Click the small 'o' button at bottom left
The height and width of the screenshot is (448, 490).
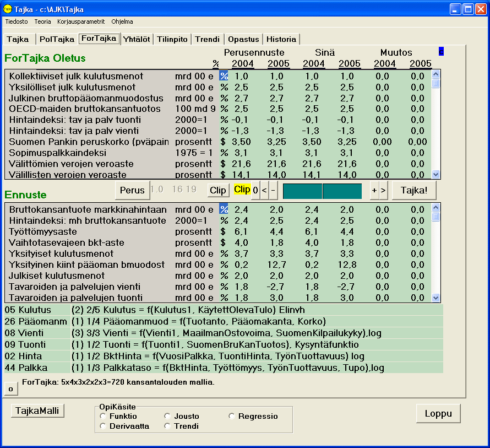coord(10,388)
